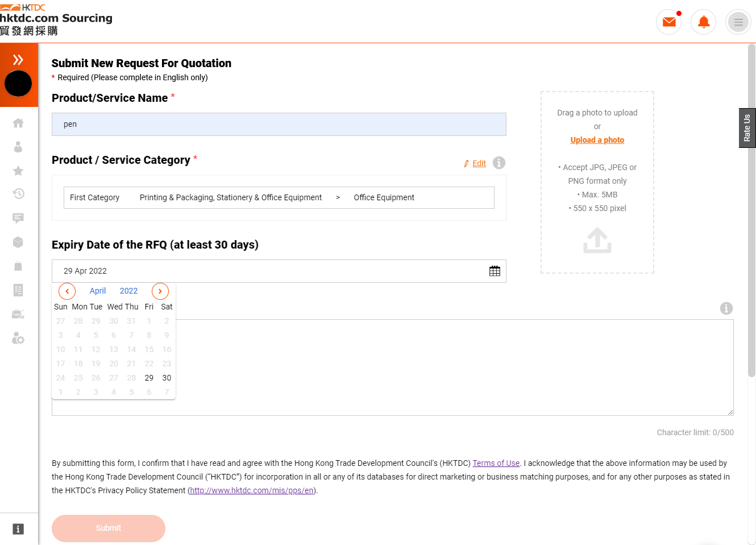The width and height of the screenshot is (756, 545).
Task: Open the favorites star in sidebar
Action: pos(18,171)
